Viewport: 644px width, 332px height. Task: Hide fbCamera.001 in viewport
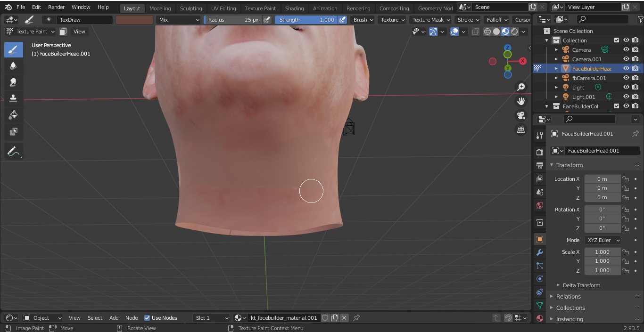coord(626,78)
